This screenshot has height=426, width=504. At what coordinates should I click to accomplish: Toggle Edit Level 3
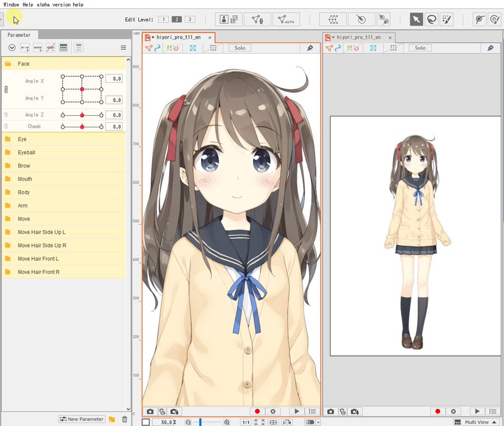(x=190, y=19)
